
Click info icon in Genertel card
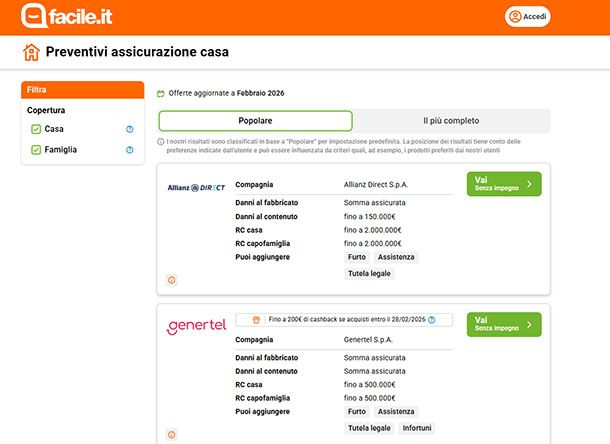click(171, 435)
